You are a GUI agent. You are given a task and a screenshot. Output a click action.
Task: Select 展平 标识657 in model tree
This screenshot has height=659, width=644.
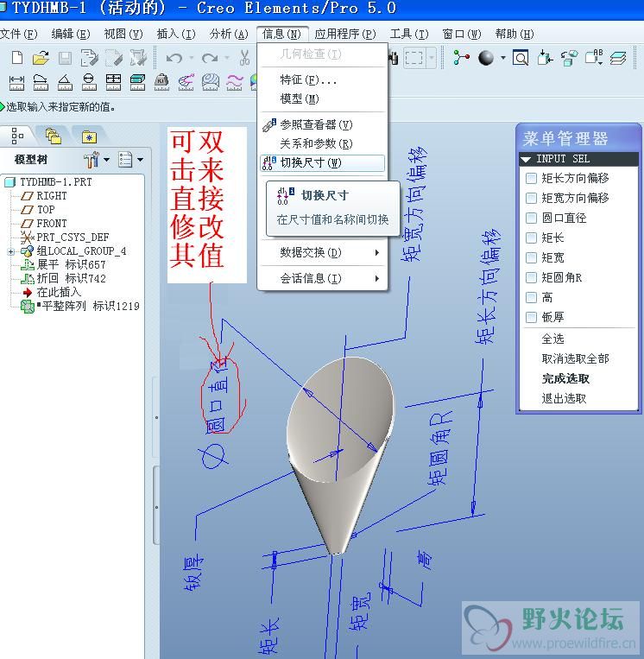point(63,265)
